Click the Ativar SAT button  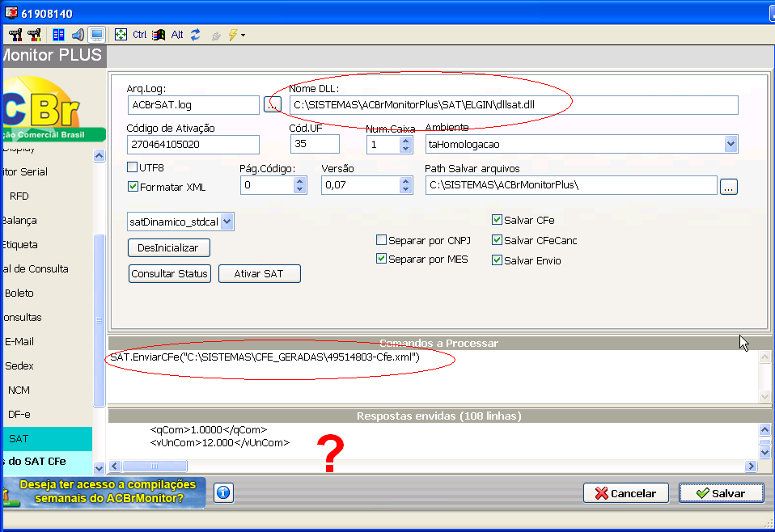[x=259, y=273]
